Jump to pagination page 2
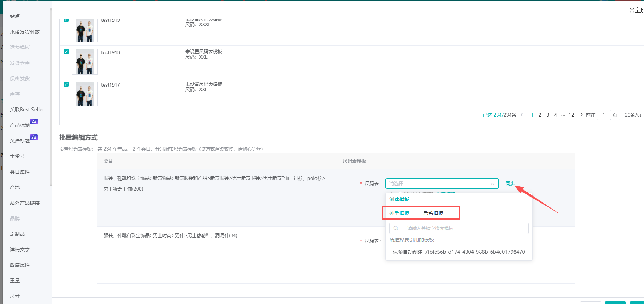The height and width of the screenshot is (304, 644). coord(540,115)
